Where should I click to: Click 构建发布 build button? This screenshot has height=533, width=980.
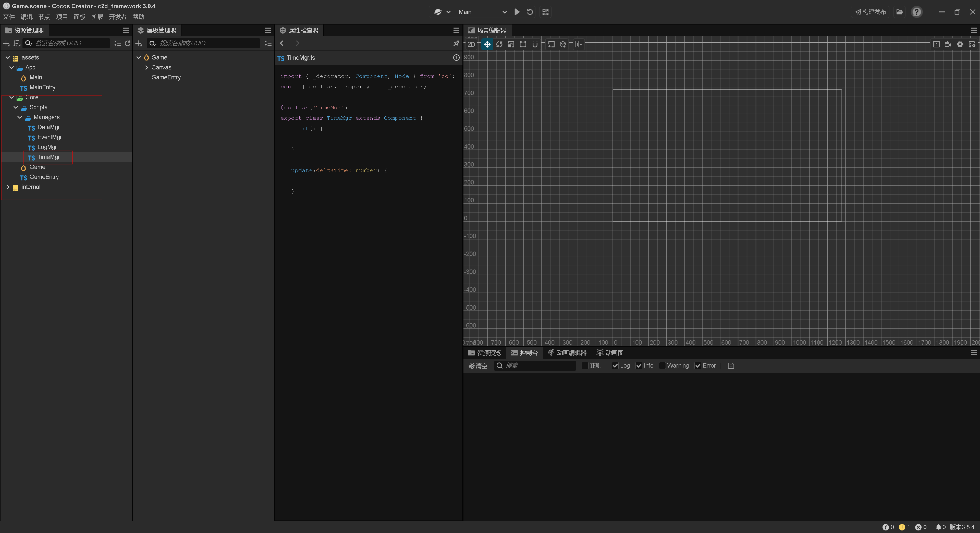coord(869,12)
